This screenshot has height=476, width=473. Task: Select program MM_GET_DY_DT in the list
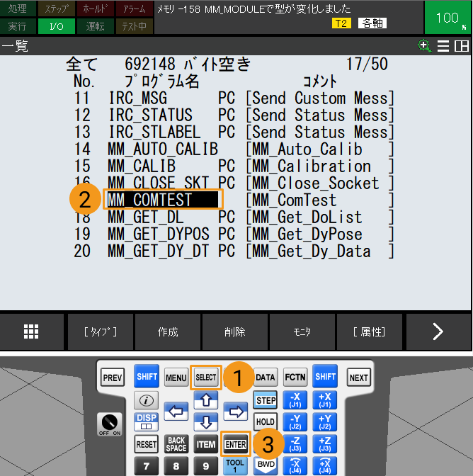coord(159,251)
